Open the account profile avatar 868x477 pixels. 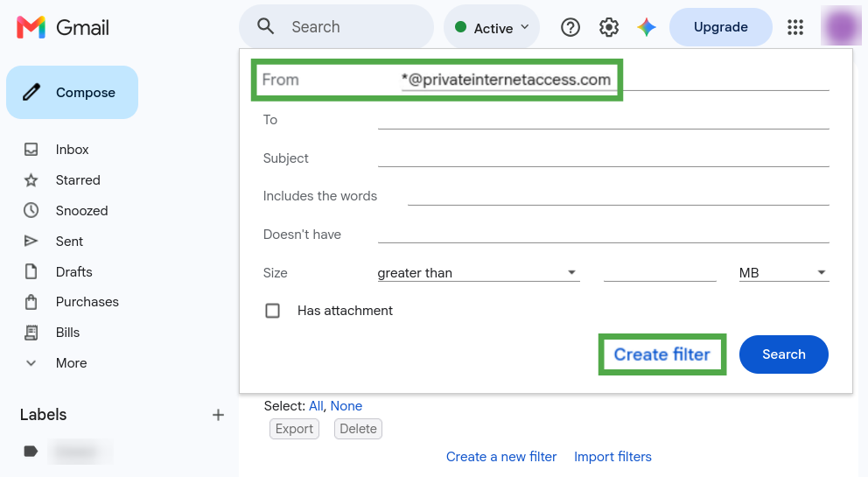click(841, 26)
